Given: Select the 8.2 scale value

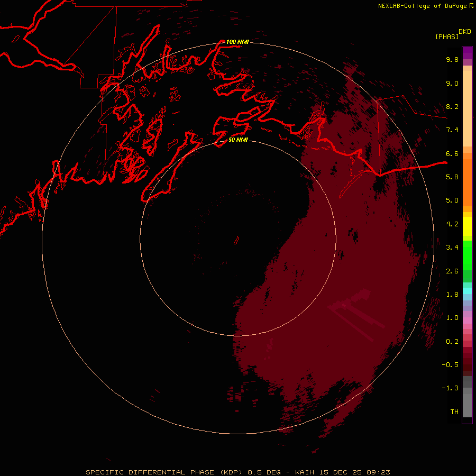Looking at the screenshot, I should coord(452,106).
